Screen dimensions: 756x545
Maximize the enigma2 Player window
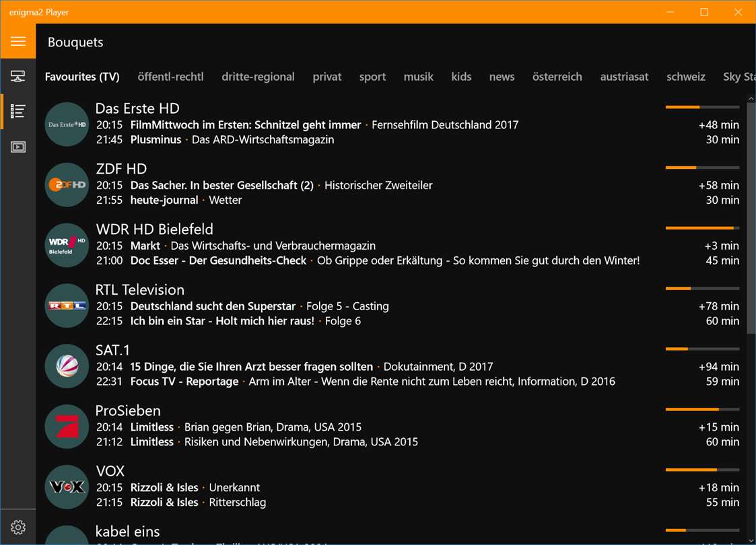pos(704,12)
